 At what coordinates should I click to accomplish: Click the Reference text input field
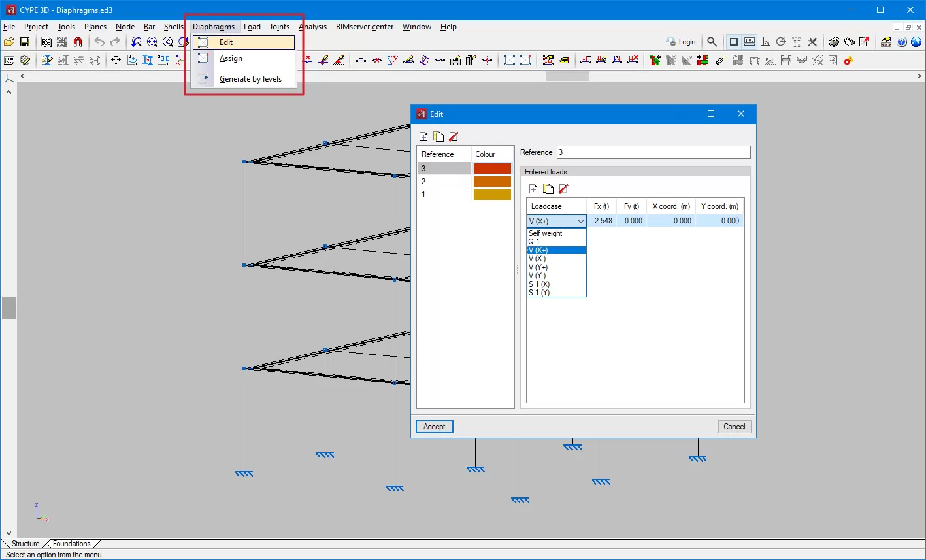click(x=653, y=152)
